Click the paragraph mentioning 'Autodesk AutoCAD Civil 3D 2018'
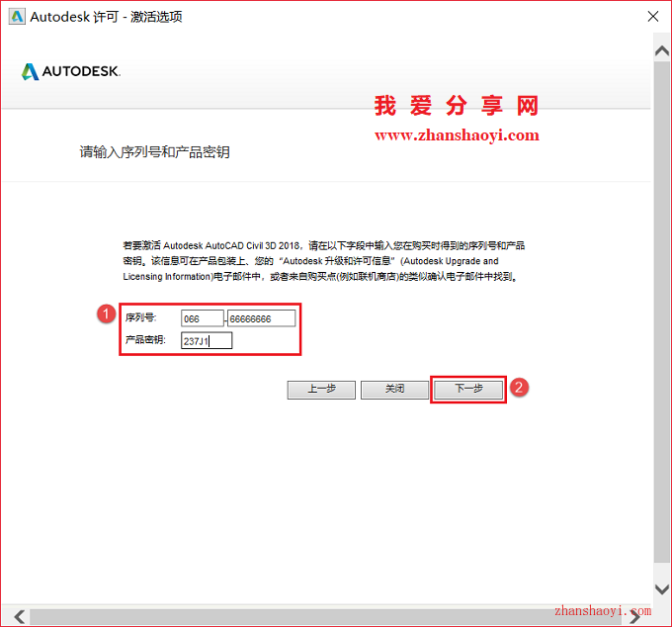 [323, 261]
